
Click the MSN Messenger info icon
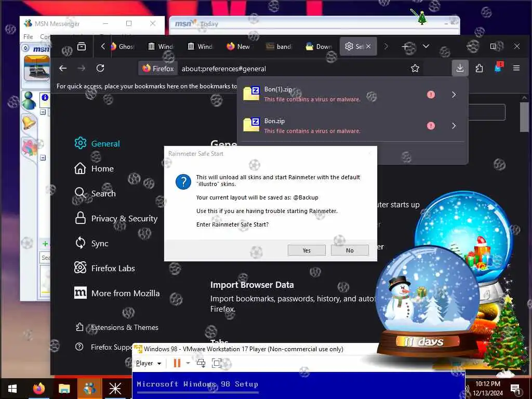coord(45,97)
